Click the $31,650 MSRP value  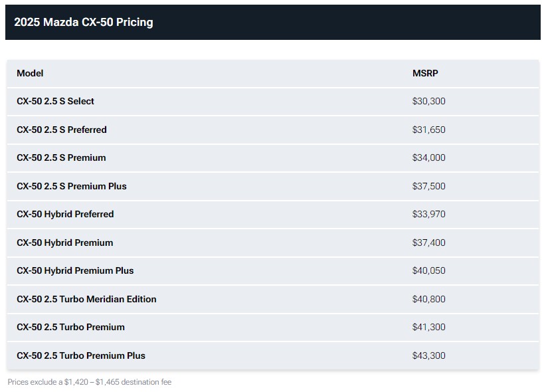[428, 130]
